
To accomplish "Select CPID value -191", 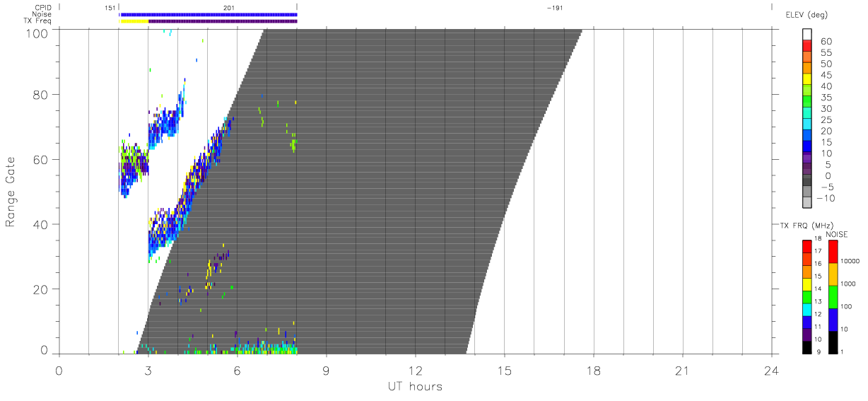I will 555,7.
